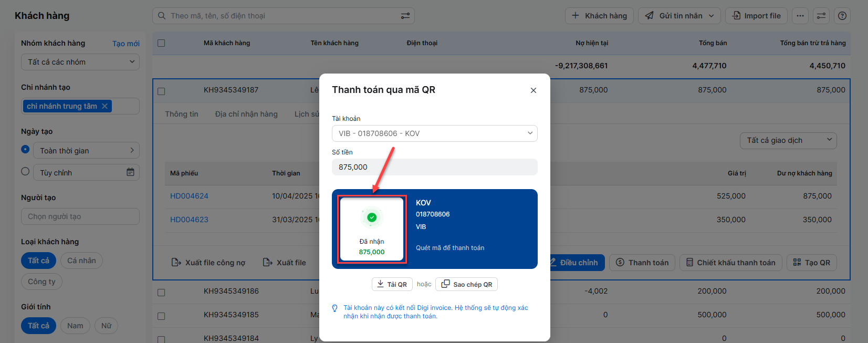Click the 'Tạo QR' button
Image resolution: width=868 pixels, height=343 pixels.
812,263
